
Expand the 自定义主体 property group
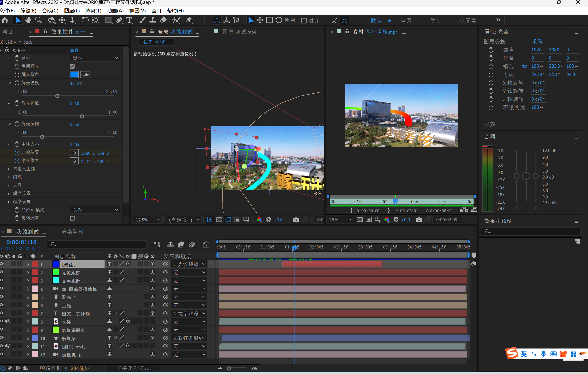coord(8,169)
